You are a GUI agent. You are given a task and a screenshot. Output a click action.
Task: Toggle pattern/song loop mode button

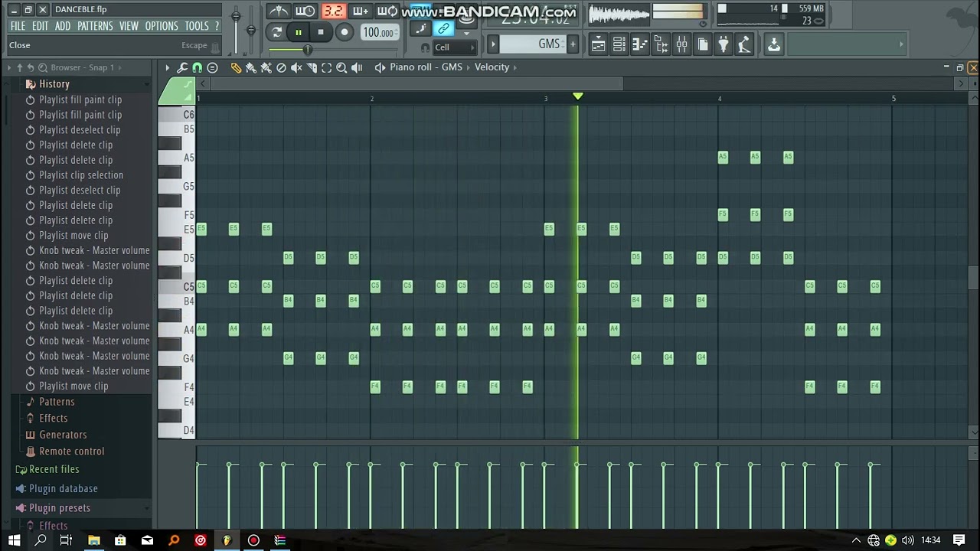coord(276,32)
